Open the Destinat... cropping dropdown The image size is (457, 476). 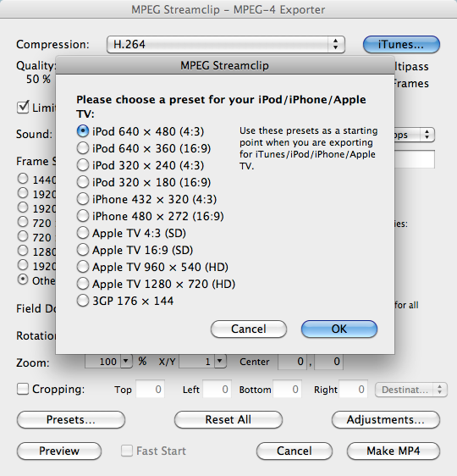[411, 390]
